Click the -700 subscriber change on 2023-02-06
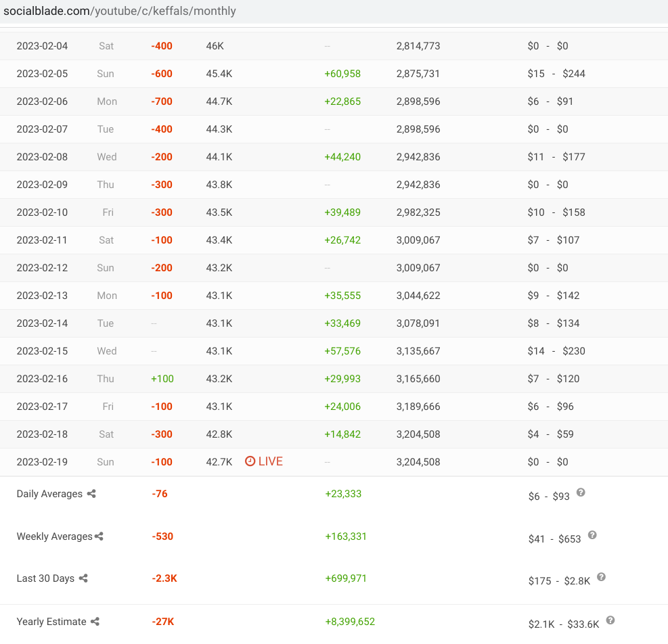This screenshot has height=644, width=668. click(162, 101)
